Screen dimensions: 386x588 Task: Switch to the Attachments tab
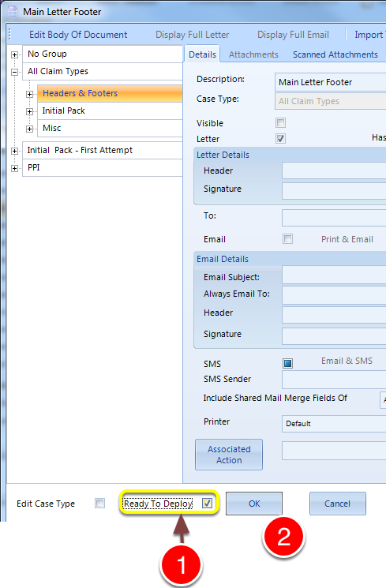tap(253, 54)
